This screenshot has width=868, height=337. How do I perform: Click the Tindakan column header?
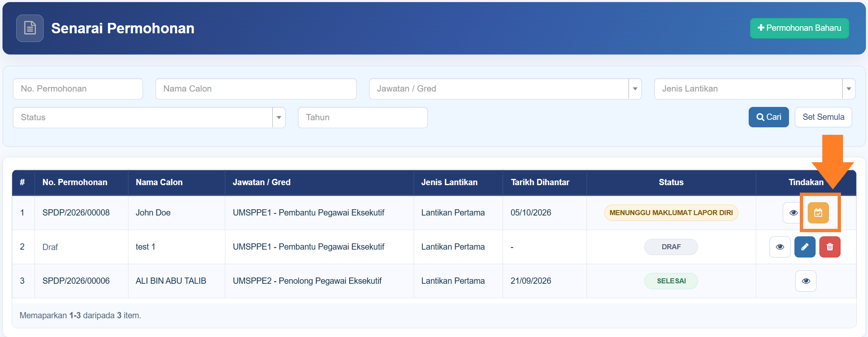pos(806,182)
